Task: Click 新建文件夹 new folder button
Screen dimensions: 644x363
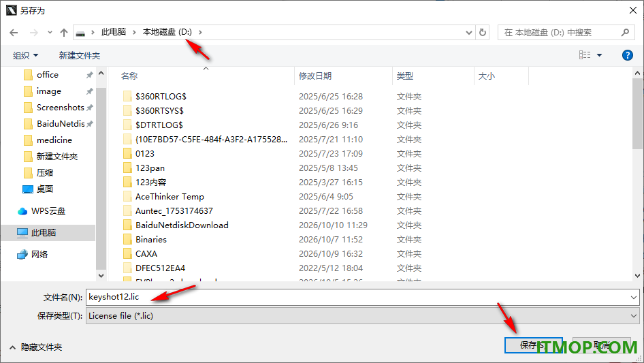Action: pyautogui.click(x=79, y=55)
